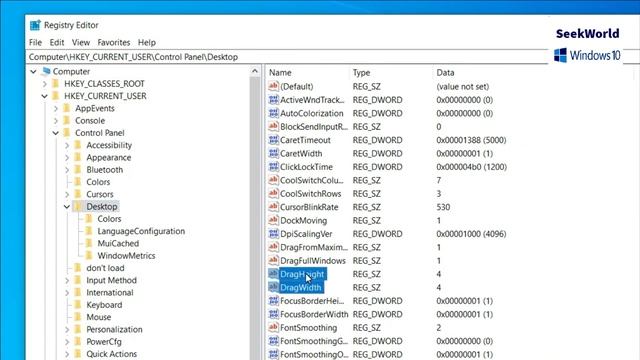This screenshot has height=360, width=640.
Task: Click the Control Panel folder icon
Action: pyautogui.click(x=67, y=133)
